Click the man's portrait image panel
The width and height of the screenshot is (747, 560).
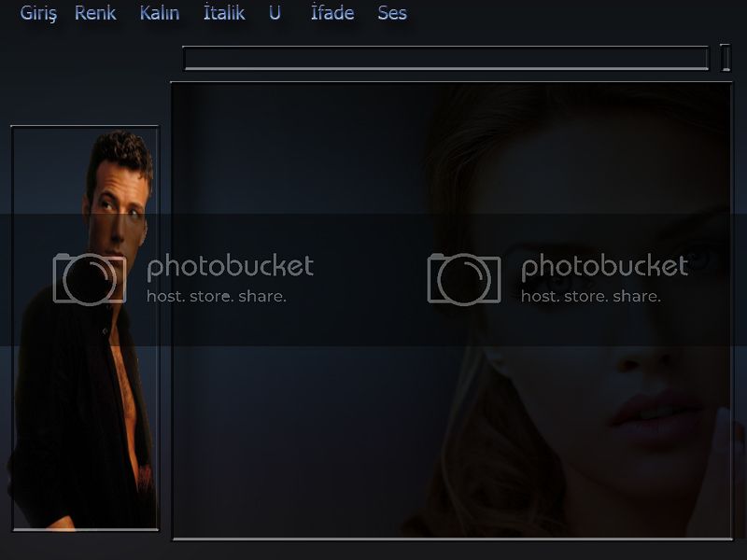click(x=85, y=329)
